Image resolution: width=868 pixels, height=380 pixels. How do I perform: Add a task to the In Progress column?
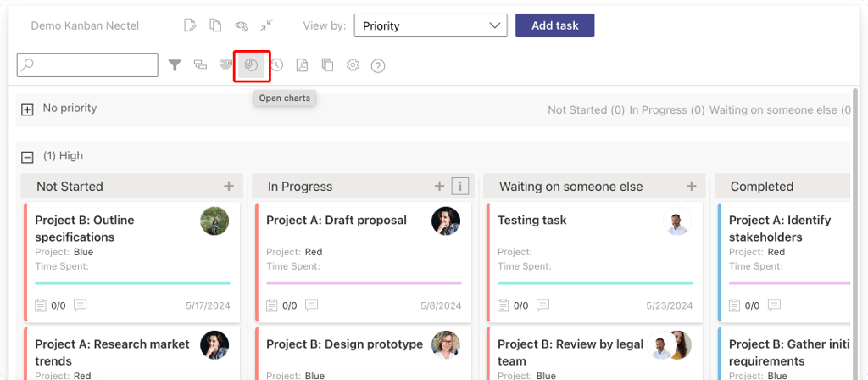click(440, 186)
